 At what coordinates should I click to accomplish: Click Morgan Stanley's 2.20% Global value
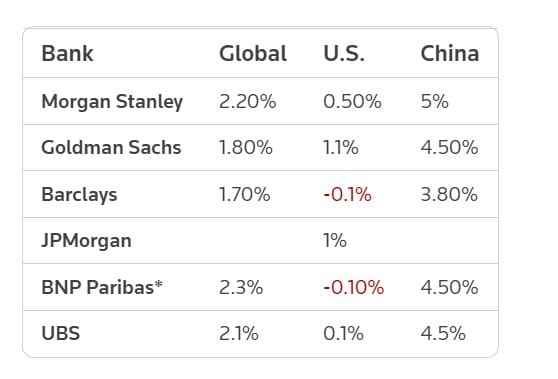pyautogui.click(x=247, y=102)
